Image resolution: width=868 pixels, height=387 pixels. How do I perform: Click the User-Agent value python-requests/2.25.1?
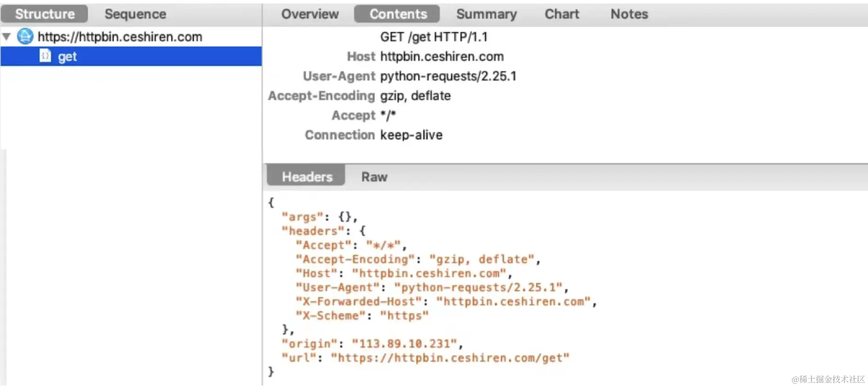tap(448, 76)
